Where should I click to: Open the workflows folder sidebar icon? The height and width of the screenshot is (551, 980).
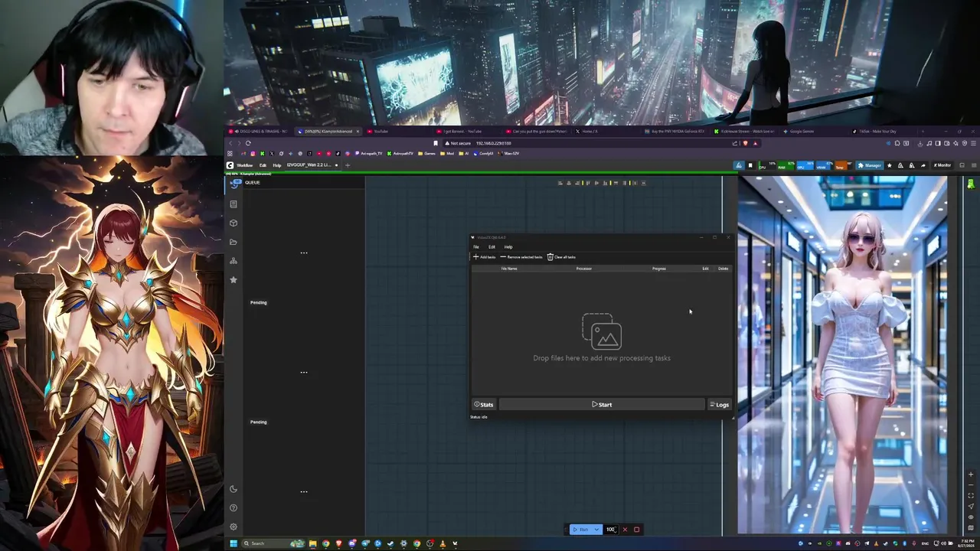[x=234, y=242]
